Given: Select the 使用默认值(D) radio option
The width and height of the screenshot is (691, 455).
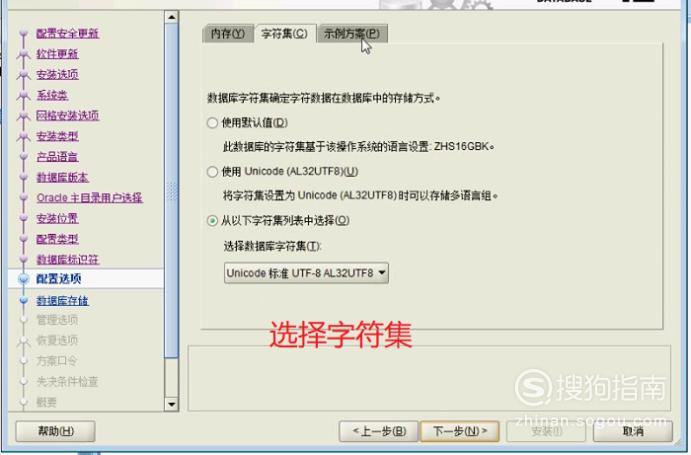Looking at the screenshot, I should point(247,123).
